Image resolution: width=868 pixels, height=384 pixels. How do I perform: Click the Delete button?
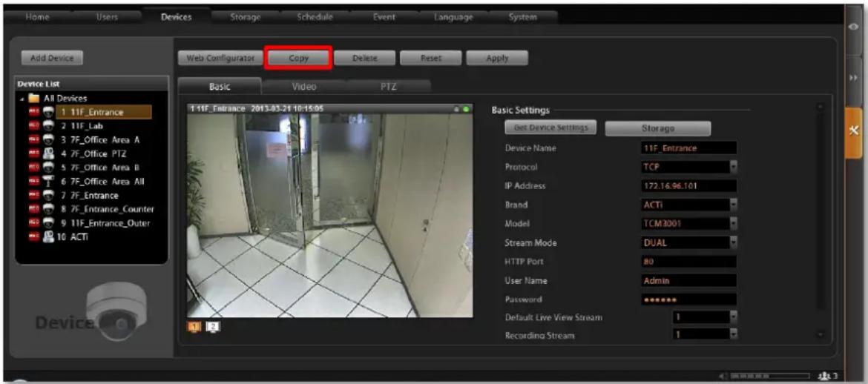(x=364, y=58)
